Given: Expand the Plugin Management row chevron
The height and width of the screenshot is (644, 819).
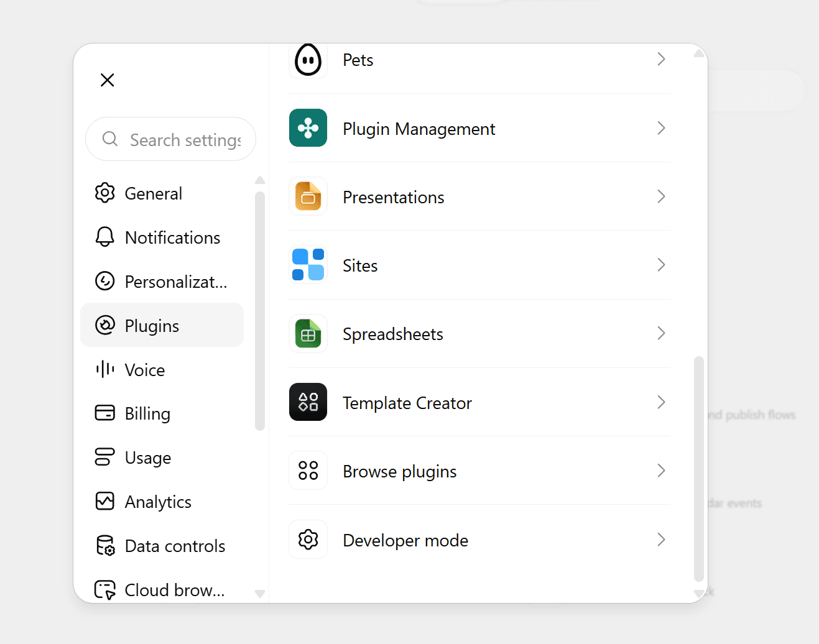Looking at the screenshot, I should pos(661,128).
